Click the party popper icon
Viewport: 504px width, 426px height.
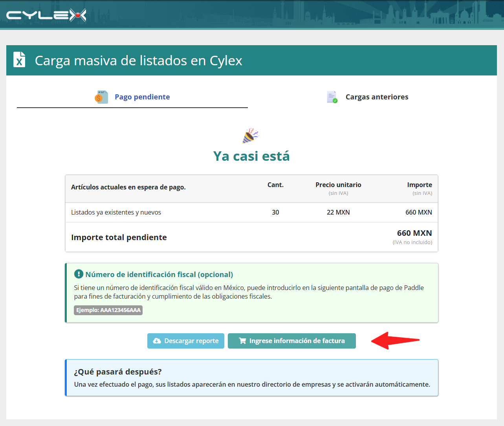(x=251, y=136)
